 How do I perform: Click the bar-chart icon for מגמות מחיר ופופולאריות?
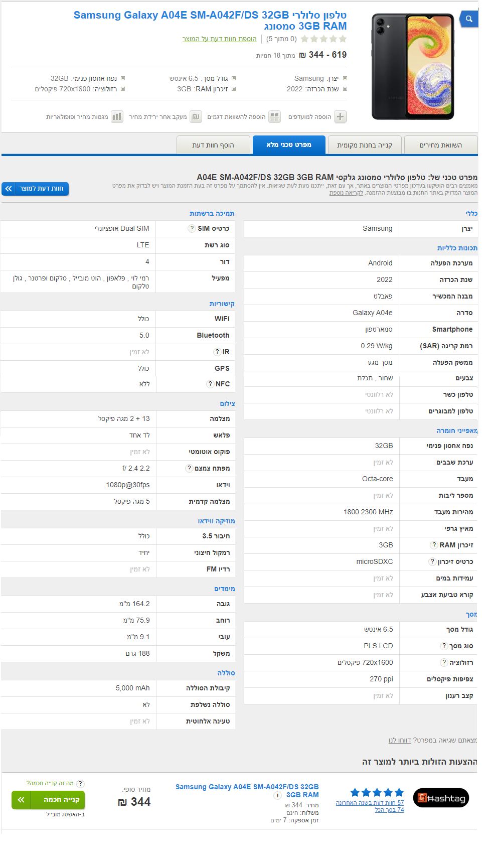(x=117, y=117)
